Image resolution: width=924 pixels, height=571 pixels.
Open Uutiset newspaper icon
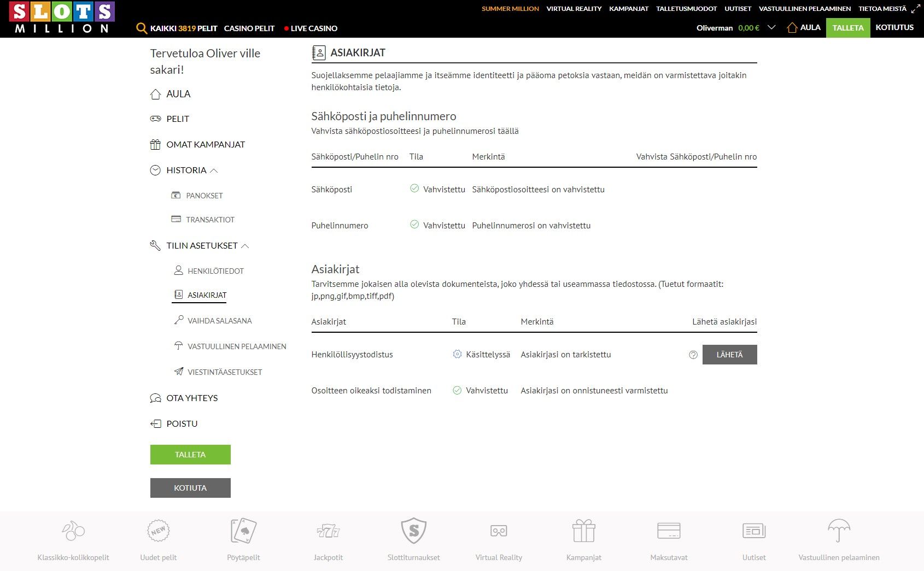[x=754, y=531]
